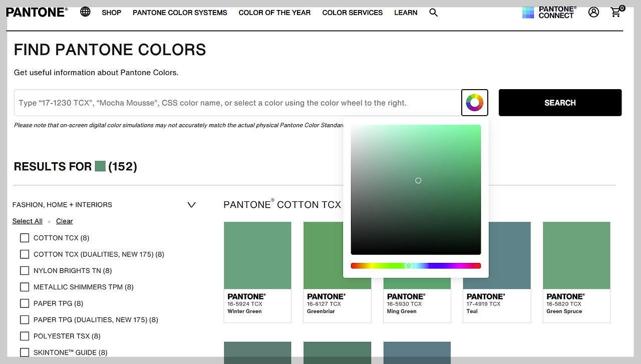Open PANTONE COLOR SYSTEMS menu
Screen dimensions: 641x364
coord(180,13)
